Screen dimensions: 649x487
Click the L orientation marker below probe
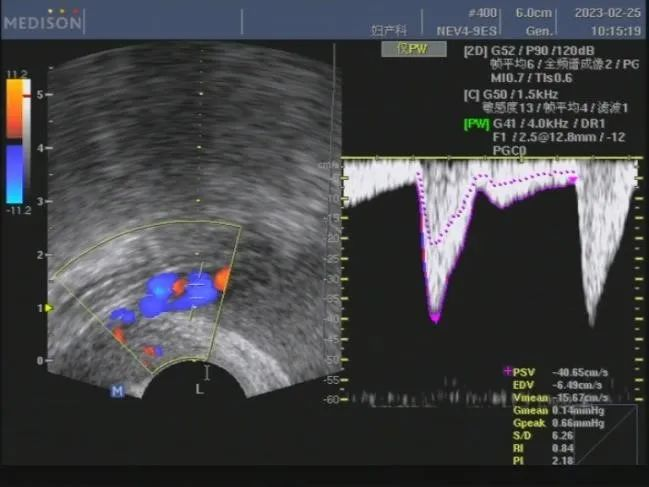(199, 389)
